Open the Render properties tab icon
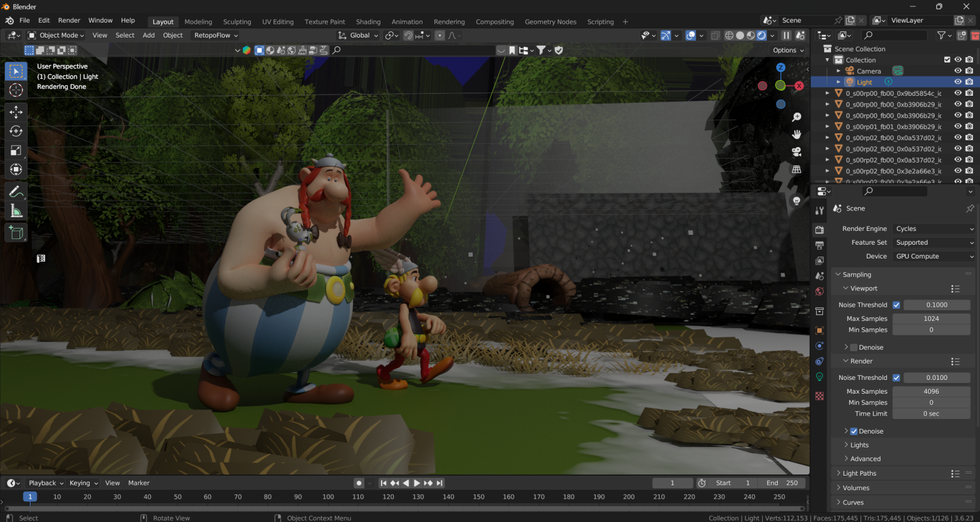 819,230
